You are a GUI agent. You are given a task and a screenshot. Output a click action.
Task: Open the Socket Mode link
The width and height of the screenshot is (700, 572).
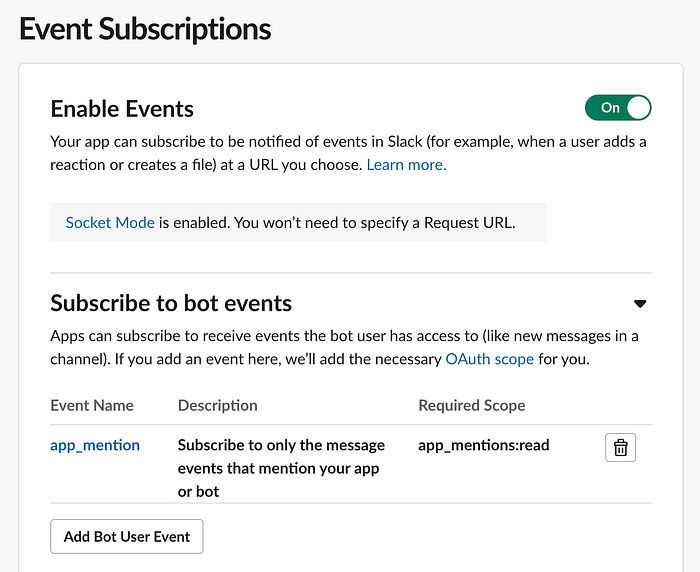(110, 222)
